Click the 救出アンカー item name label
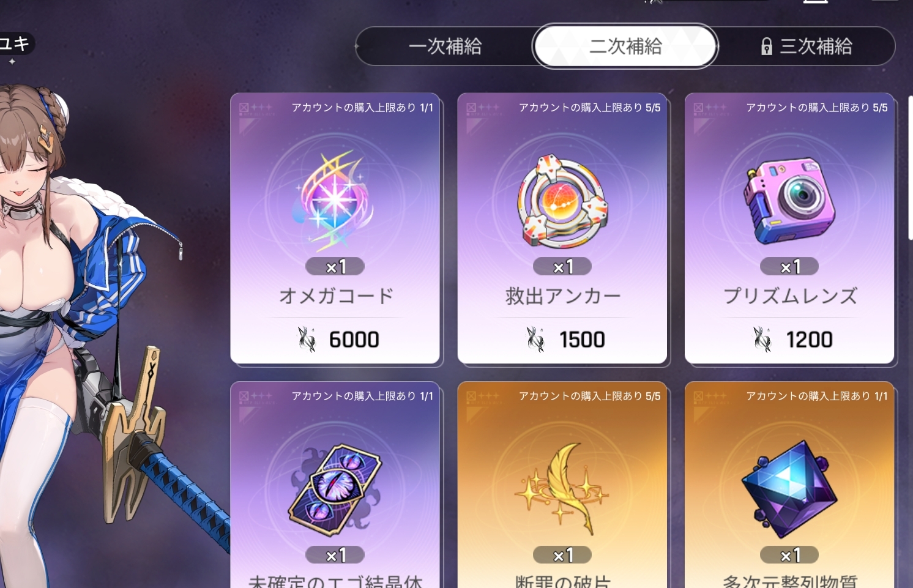Screen dimensions: 913x588 pyautogui.click(x=562, y=296)
